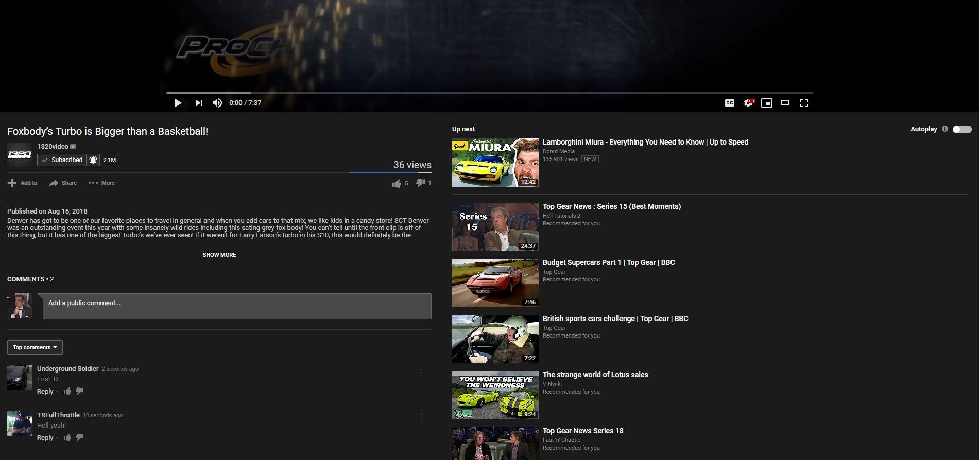Click timestamp 10 seconds ago
The image size is (980, 460).
pos(102,415)
